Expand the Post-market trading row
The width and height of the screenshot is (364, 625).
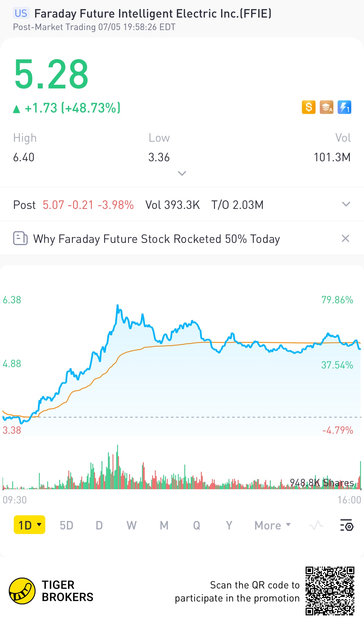click(346, 204)
